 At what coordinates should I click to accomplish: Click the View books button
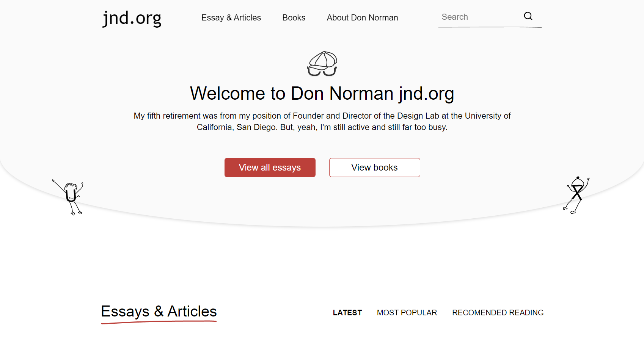(375, 168)
